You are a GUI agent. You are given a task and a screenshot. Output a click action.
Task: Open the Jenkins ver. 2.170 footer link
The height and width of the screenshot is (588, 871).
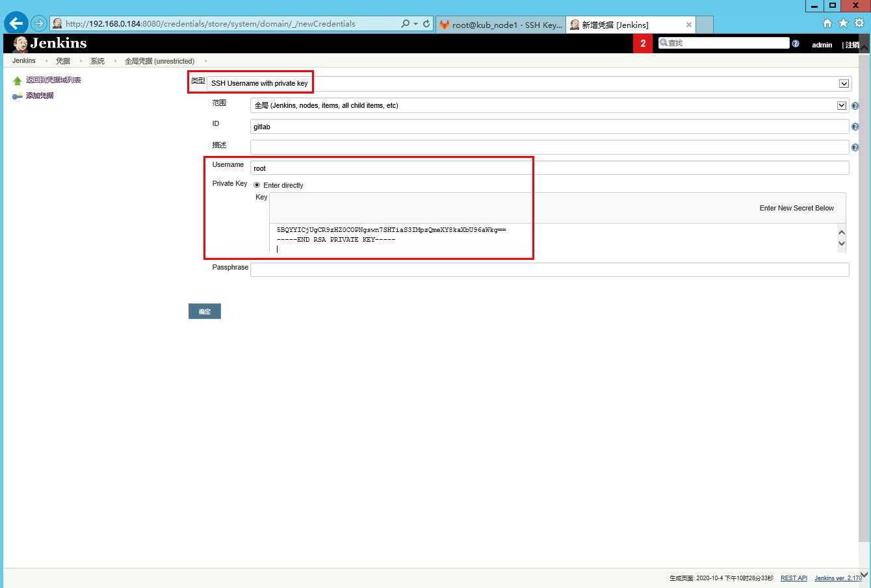click(x=838, y=578)
